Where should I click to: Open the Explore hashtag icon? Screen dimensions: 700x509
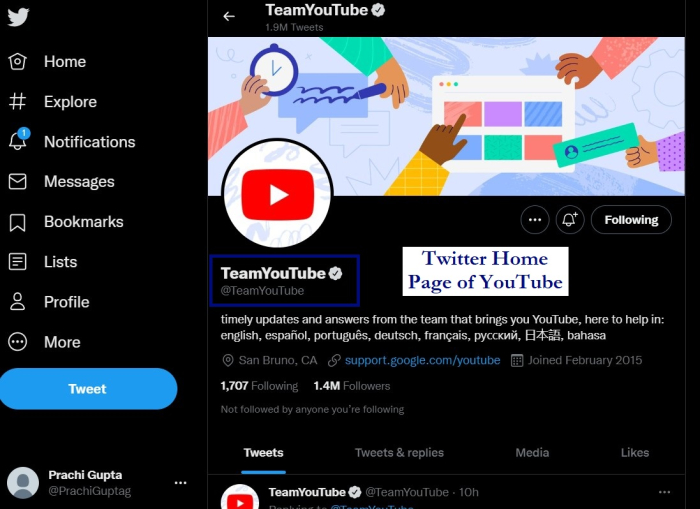(17, 101)
